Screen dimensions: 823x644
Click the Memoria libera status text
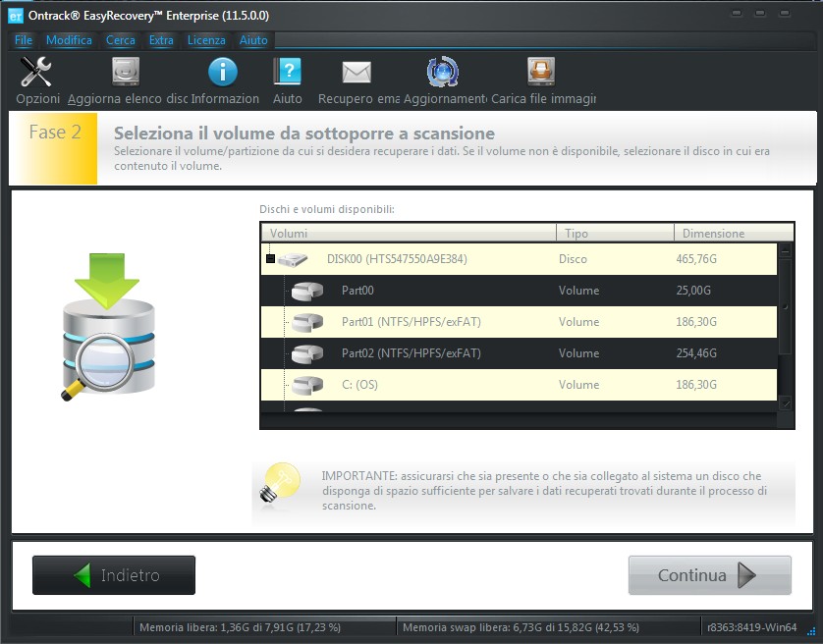[240, 627]
